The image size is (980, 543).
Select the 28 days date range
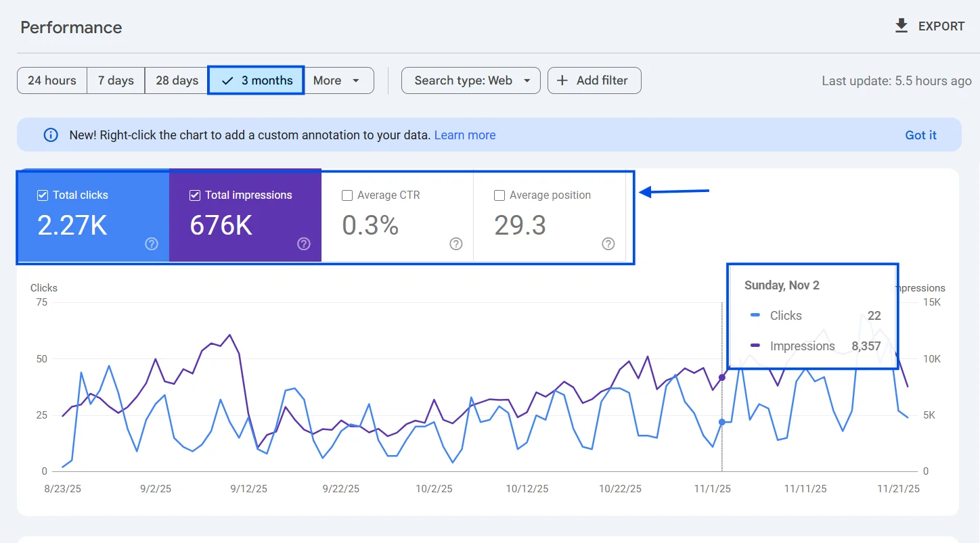(177, 80)
